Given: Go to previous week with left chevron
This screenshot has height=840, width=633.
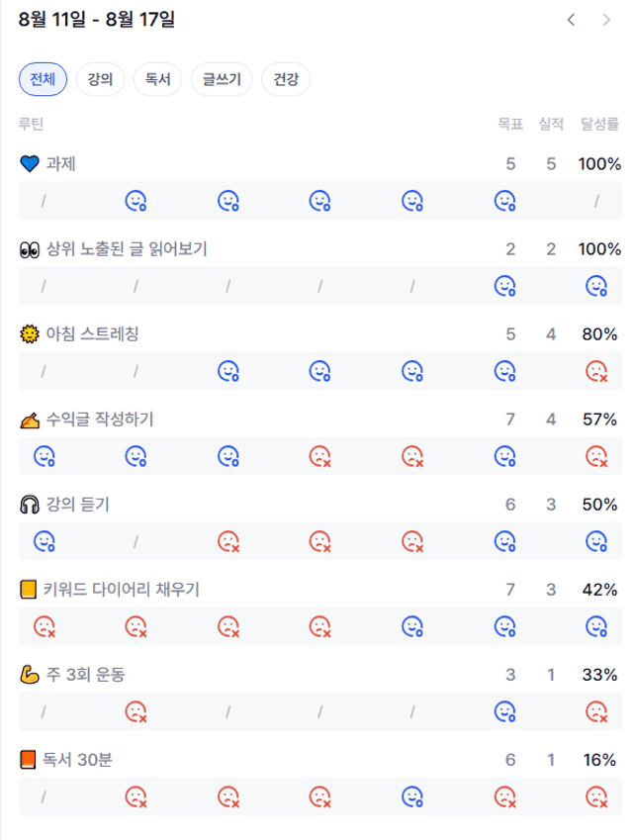Looking at the screenshot, I should click(571, 20).
